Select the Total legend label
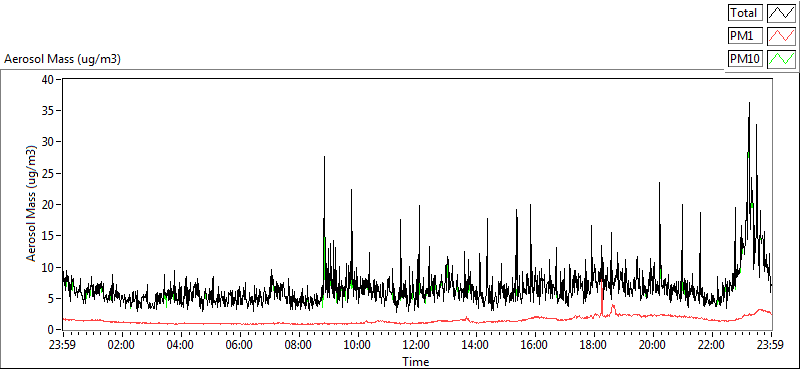 coord(745,13)
